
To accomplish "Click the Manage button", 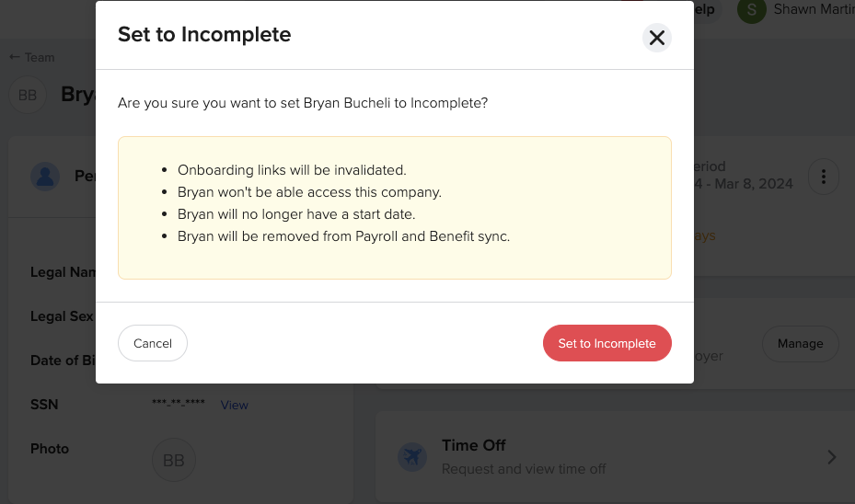I will pyautogui.click(x=800, y=344).
